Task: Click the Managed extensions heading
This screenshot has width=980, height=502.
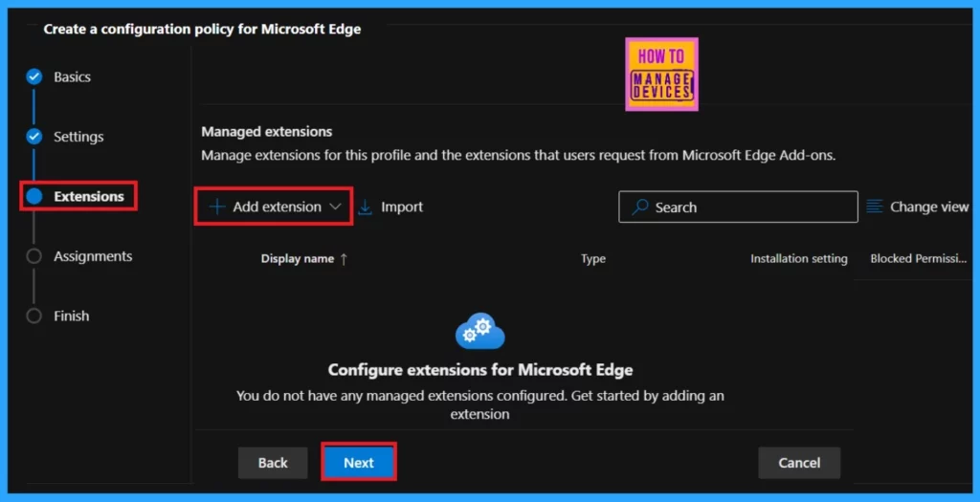Action: coord(267,132)
